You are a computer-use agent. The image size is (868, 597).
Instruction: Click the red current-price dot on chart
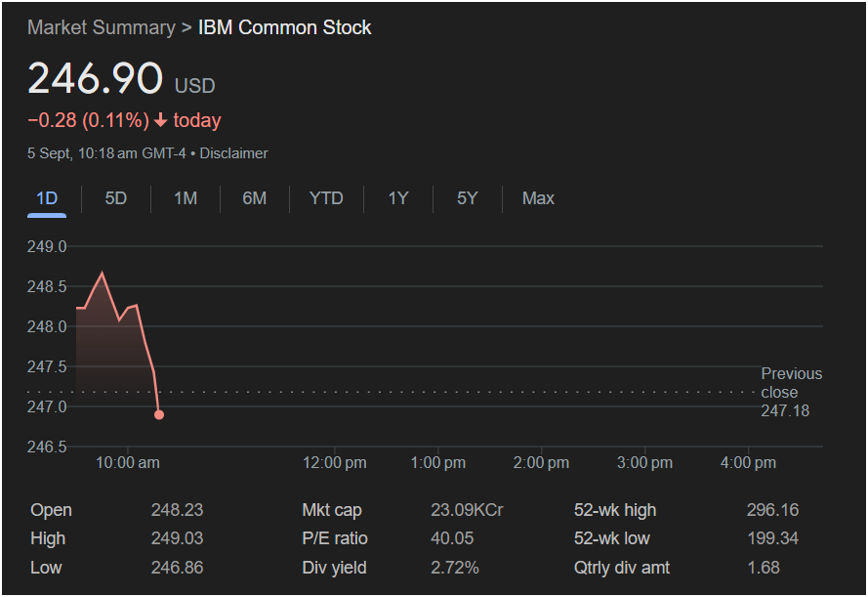pyautogui.click(x=159, y=415)
